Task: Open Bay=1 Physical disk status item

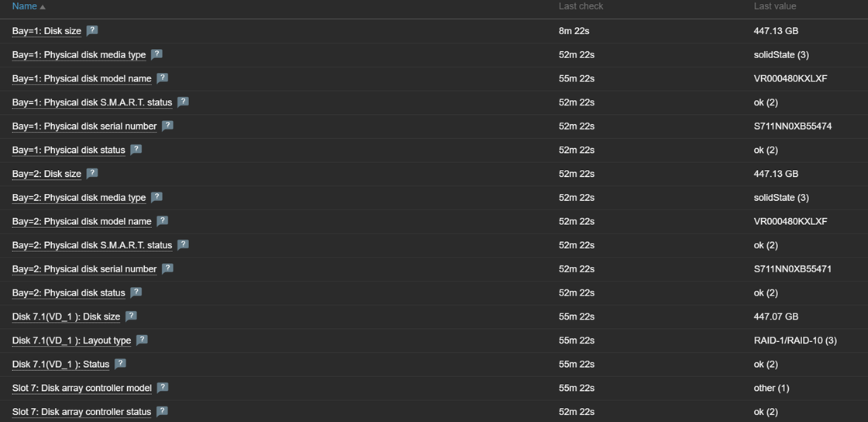Action: point(68,150)
